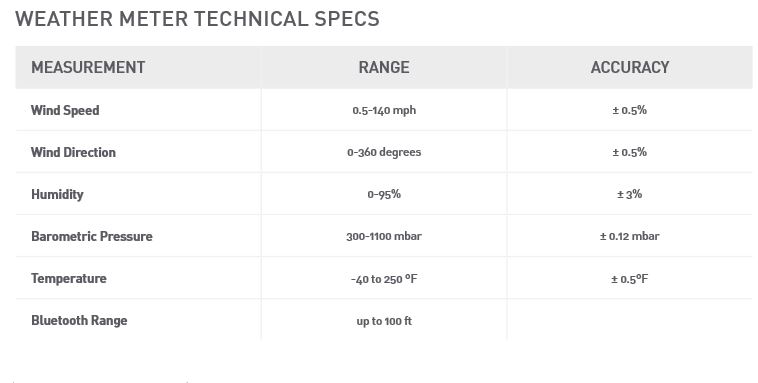The height and width of the screenshot is (383, 758).
Task: Click the -40 to 250 °F range value
Action: point(384,279)
